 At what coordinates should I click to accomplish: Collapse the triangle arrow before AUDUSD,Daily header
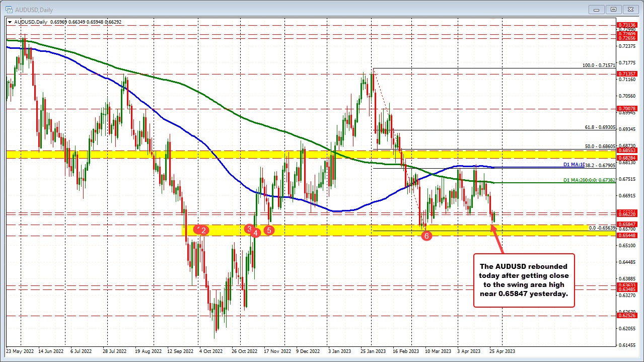pos(10,22)
